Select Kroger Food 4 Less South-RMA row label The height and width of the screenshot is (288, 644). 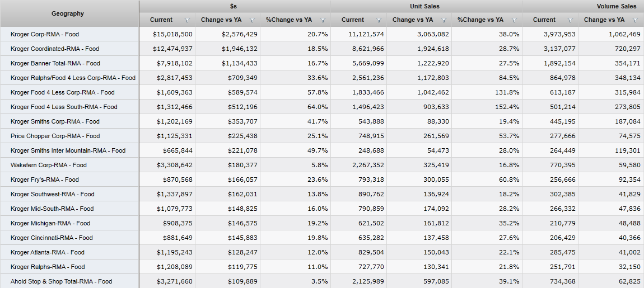coord(64,107)
